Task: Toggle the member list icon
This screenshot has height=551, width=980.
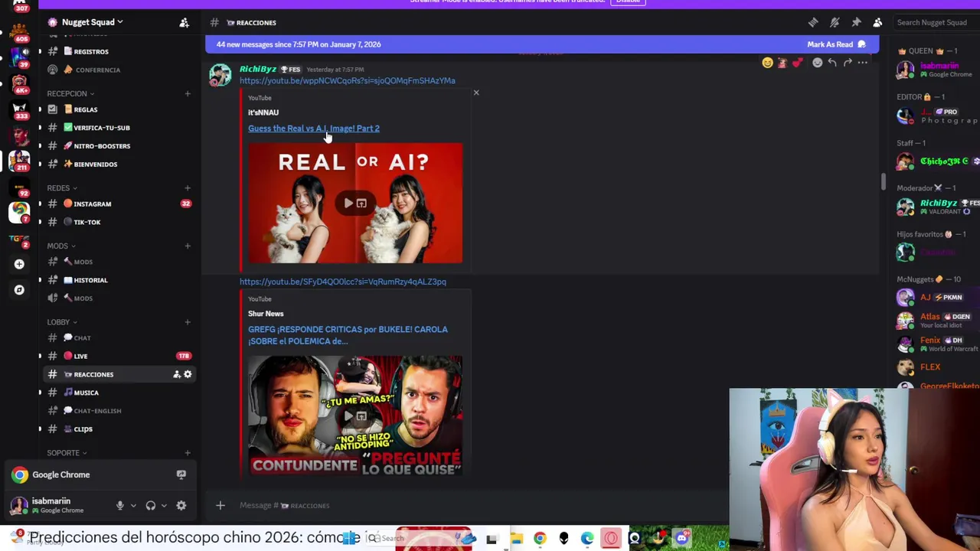Action: click(x=877, y=22)
